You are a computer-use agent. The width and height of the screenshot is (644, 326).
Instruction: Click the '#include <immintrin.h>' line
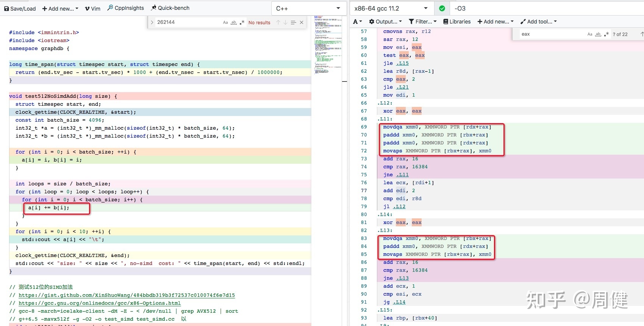click(44, 33)
